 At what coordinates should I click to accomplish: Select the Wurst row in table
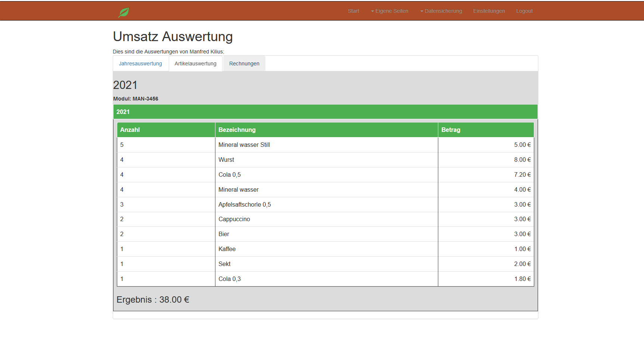226,160
